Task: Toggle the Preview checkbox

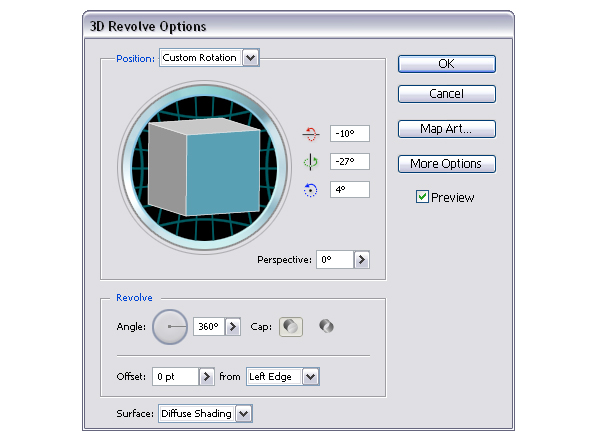Action: 423,198
